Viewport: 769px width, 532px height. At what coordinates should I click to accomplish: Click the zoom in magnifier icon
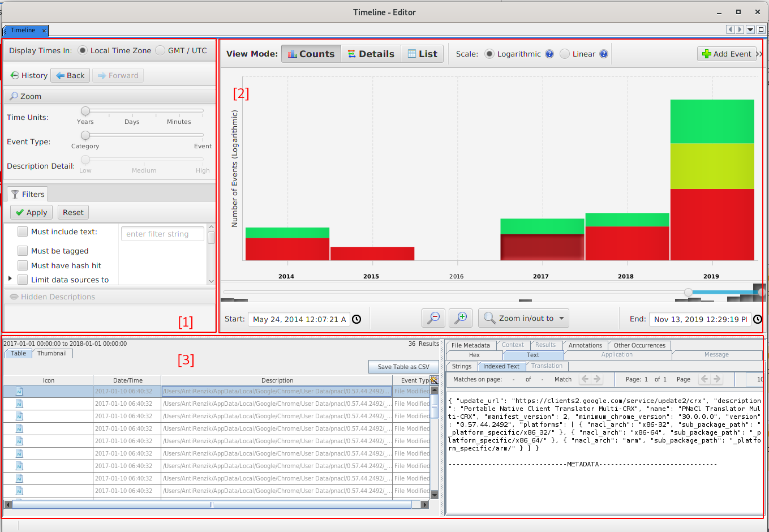pyautogui.click(x=461, y=318)
